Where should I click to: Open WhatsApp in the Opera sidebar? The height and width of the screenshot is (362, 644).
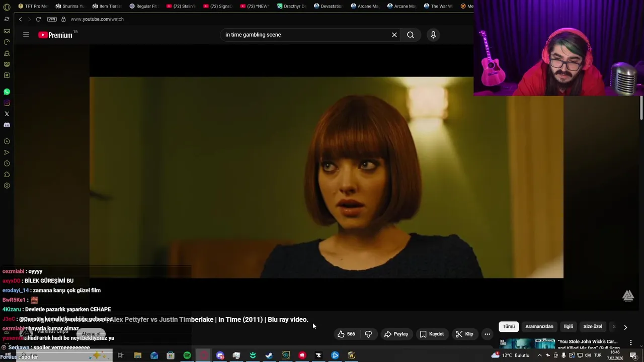click(x=7, y=92)
